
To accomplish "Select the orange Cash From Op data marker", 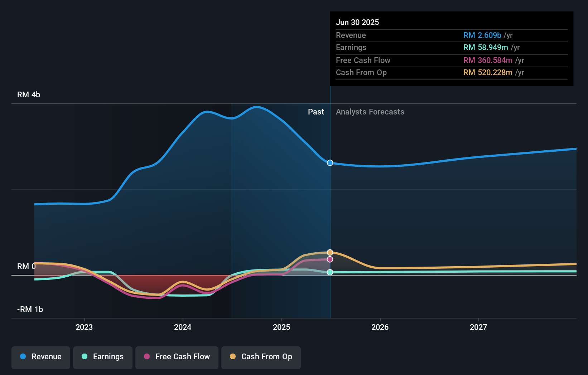I will (330, 253).
